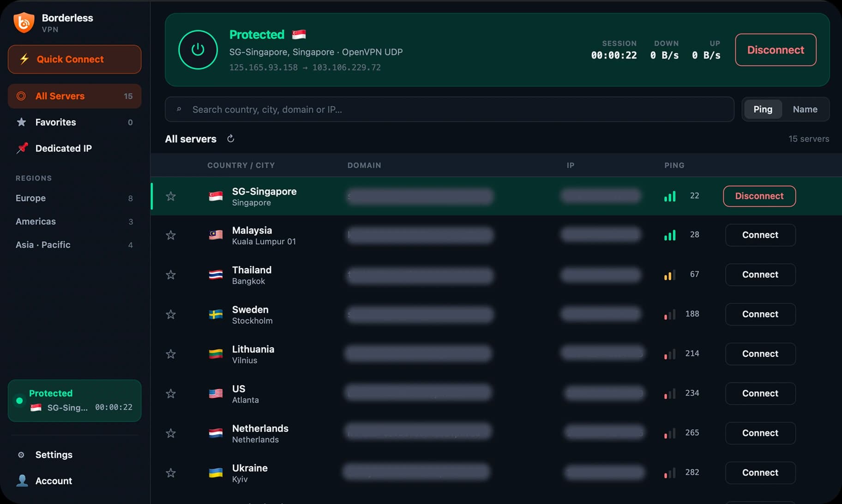Favorite the Ukraine Kyiv server
Image resolution: width=842 pixels, height=504 pixels.
pyautogui.click(x=171, y=473)
